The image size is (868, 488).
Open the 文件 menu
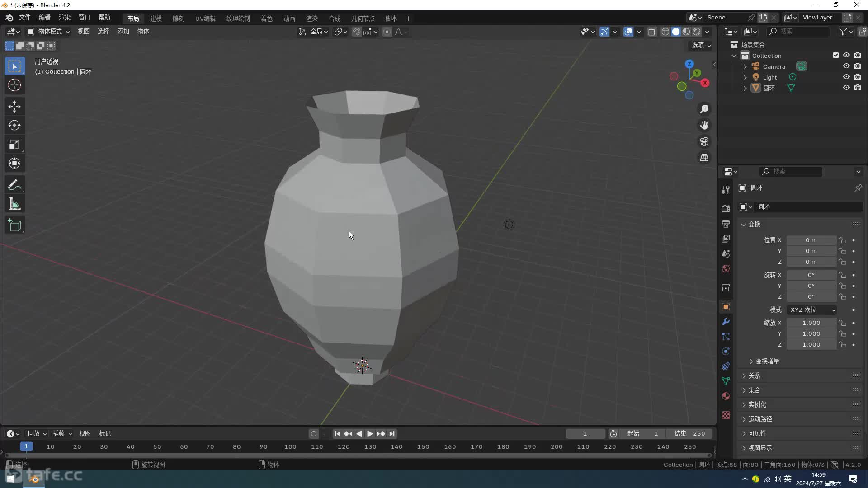[24, 17]
